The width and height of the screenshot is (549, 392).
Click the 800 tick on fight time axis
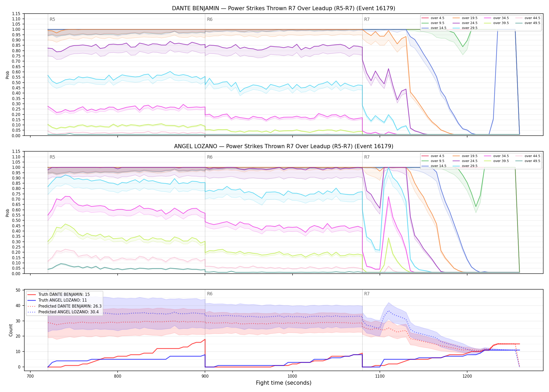tap(118, 376)
